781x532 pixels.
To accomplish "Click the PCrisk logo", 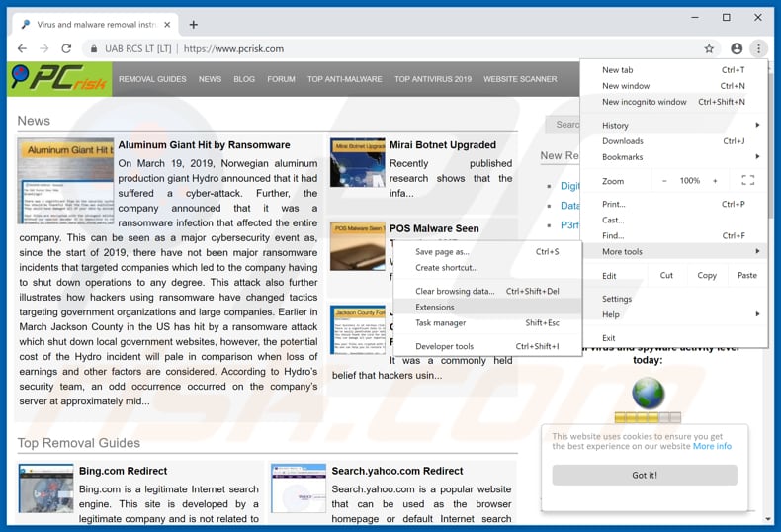I will click(x=60, y=79).
